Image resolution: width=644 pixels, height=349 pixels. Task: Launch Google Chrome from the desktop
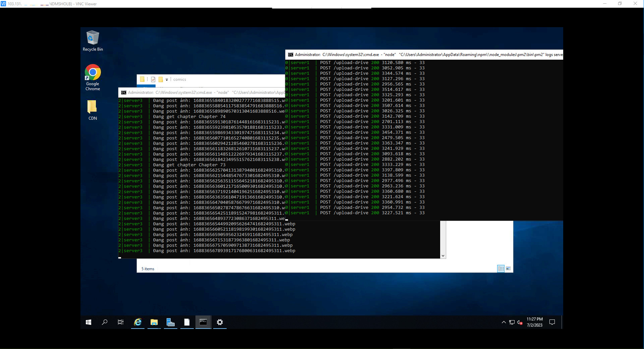[x=93, y=77]
